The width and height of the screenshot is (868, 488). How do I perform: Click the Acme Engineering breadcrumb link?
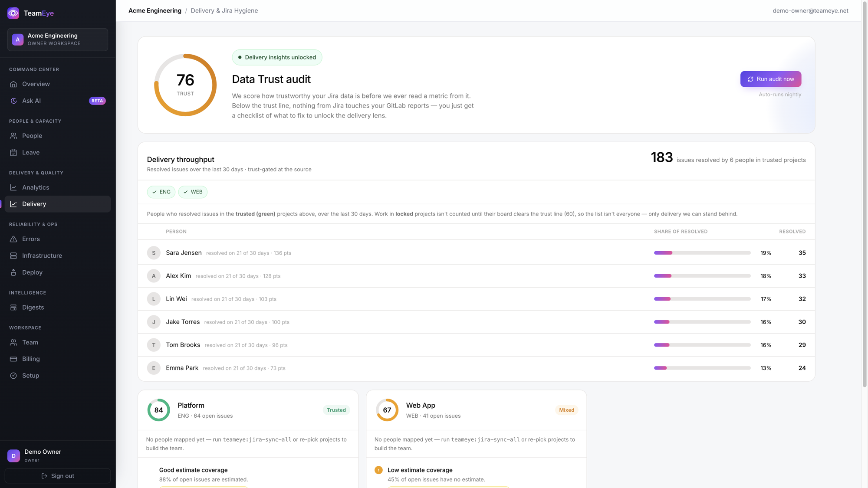coord(155,11)
